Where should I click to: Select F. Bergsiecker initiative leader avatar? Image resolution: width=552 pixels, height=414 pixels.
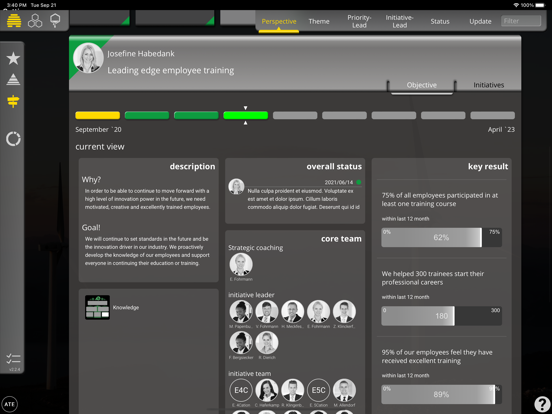click(x=241, y=343)
